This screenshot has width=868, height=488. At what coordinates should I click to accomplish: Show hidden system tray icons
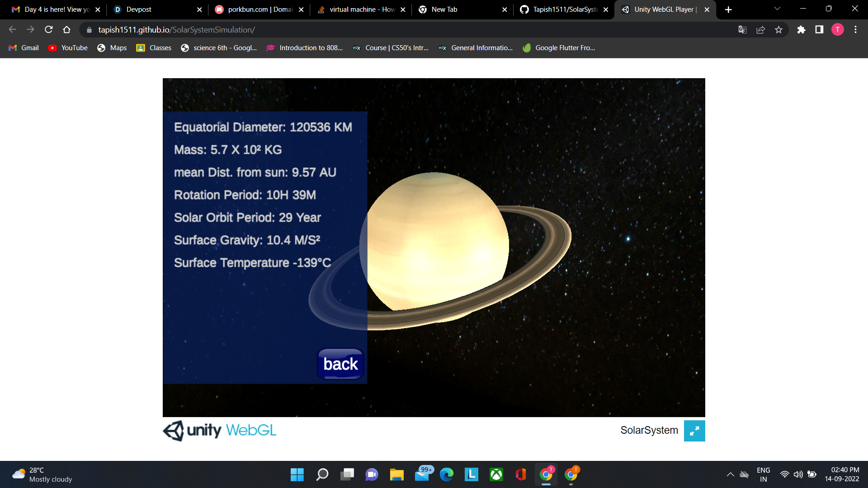click(730, 474)
